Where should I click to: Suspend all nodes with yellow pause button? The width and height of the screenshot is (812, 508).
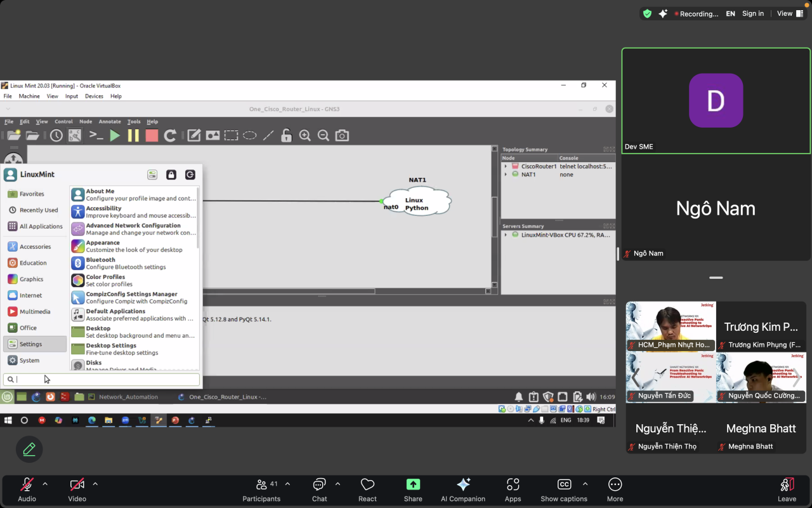click(133, 135)
